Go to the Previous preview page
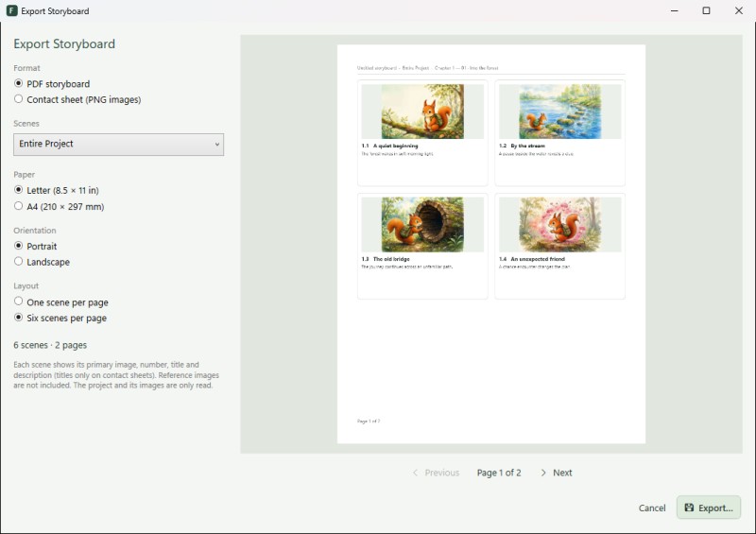The height and width of the screenshot is (534, 756). point(436,473)
